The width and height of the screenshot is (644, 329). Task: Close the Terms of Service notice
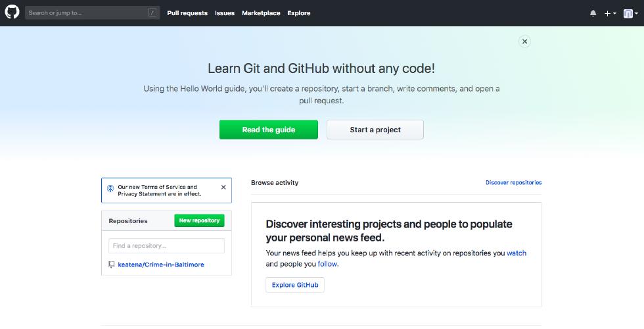tap(223, 187)
